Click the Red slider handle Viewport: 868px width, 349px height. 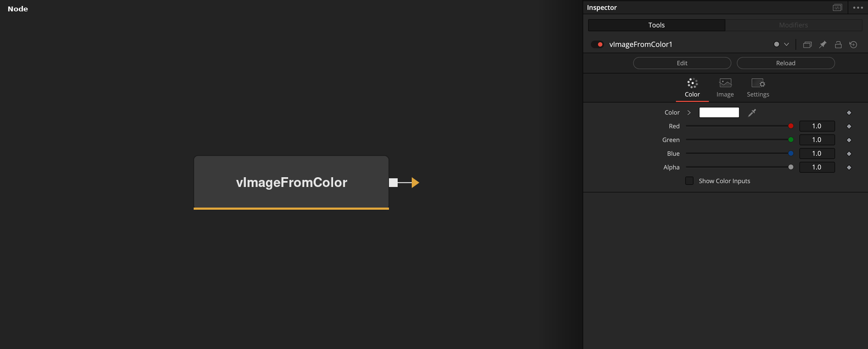[x=791, y=126]
